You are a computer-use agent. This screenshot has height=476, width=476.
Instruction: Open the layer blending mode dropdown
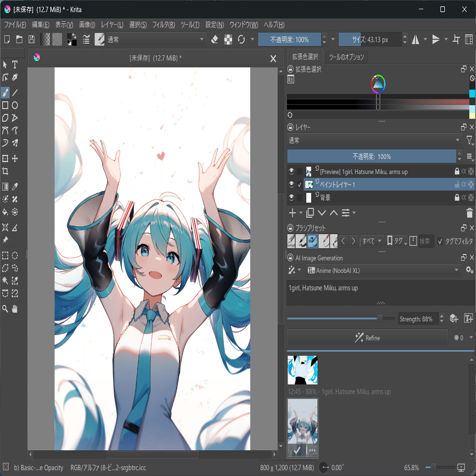pos(375,140)
